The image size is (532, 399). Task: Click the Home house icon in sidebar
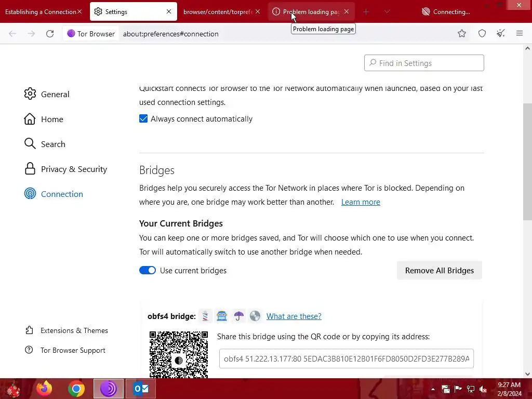30,119
